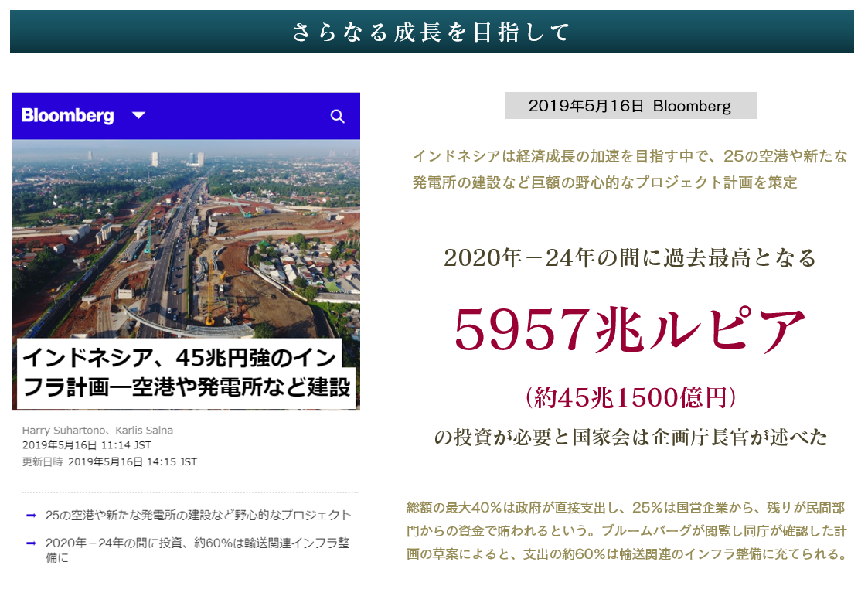The height and width of the screenshot is (596, 868).
Task: Click the title banner さらなる成長を目指して
Action: (x=431, y=32)
